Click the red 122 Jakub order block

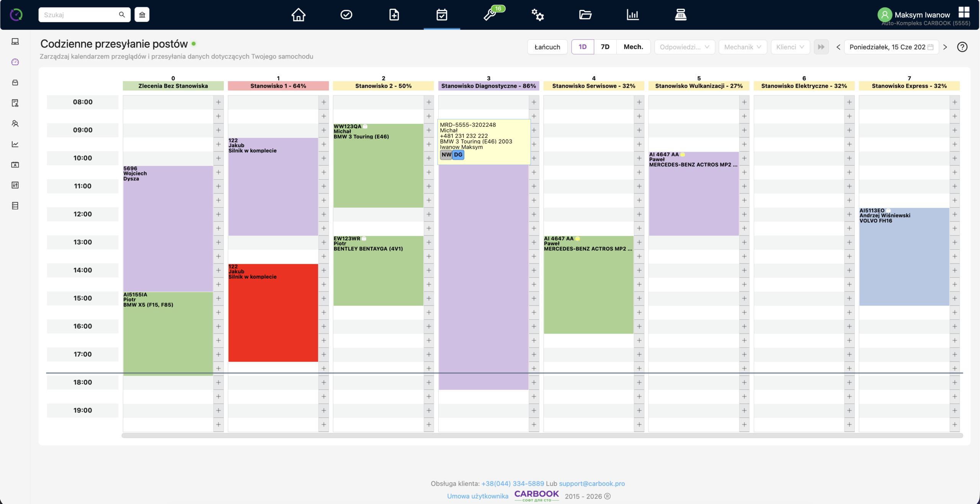(x=273, y=313)
